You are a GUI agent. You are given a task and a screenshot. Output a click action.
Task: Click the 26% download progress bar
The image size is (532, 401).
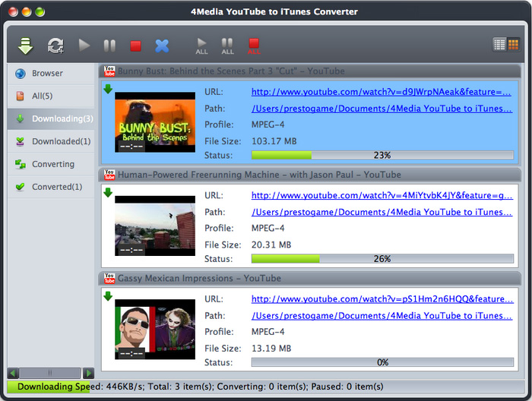coord(382,259)
